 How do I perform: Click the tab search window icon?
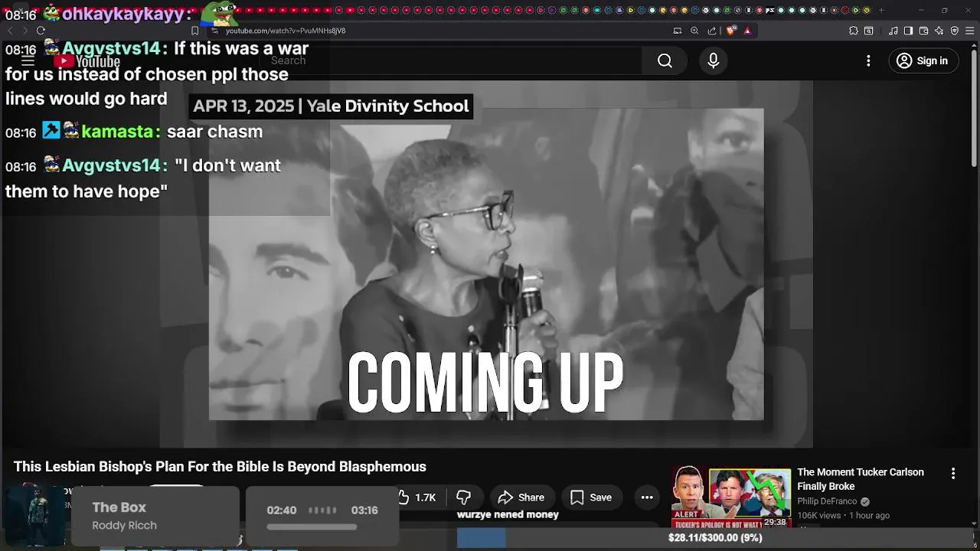pos(869,31)
